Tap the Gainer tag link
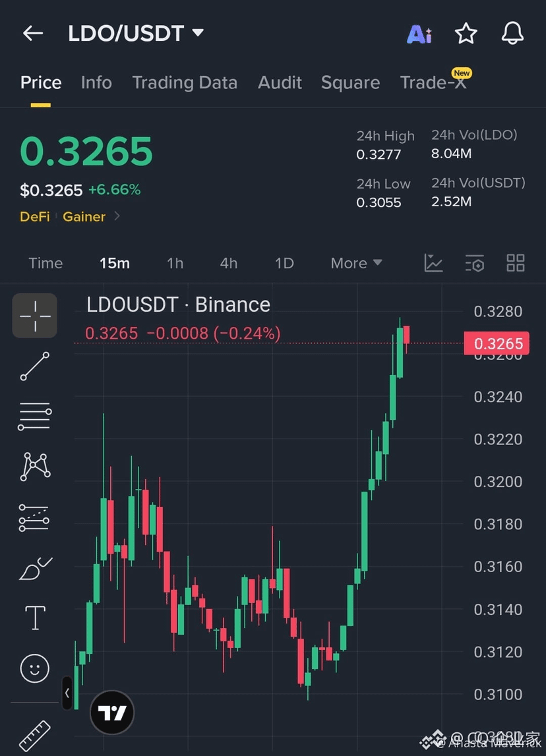The width and height of the screenshot is (546, 756). [x=84, y=216]
